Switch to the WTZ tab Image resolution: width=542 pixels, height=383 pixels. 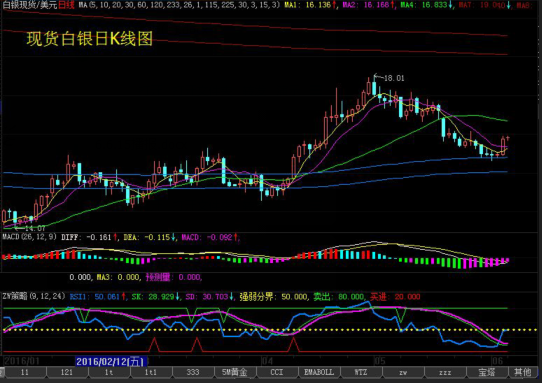point(361,372)
